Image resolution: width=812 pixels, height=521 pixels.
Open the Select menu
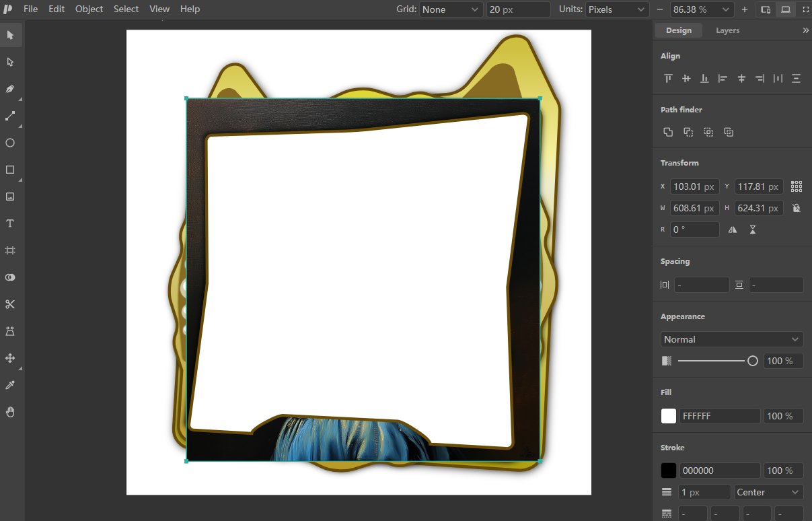tap(126, 9)
